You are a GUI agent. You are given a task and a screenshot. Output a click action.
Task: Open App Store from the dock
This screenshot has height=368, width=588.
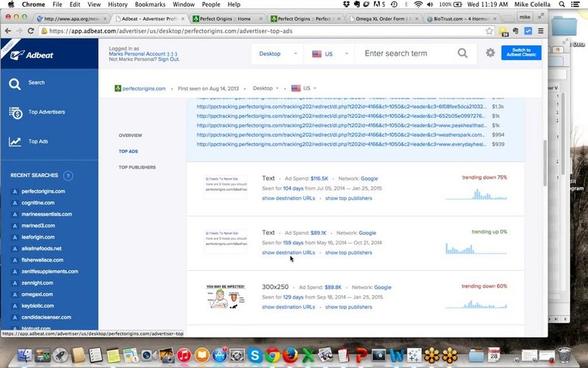[x=220, y=355]
